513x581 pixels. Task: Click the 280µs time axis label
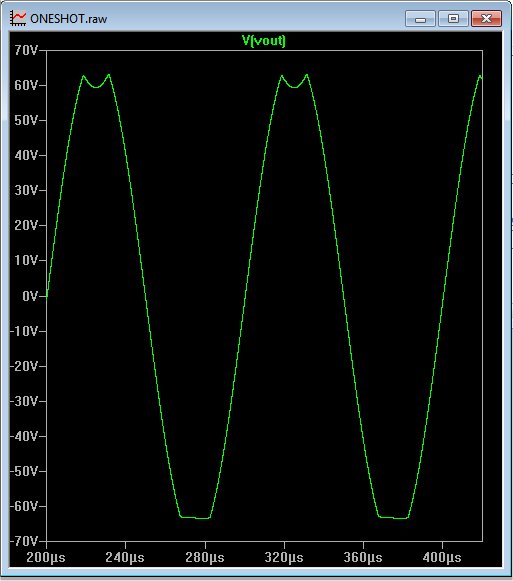click(205, 557)
